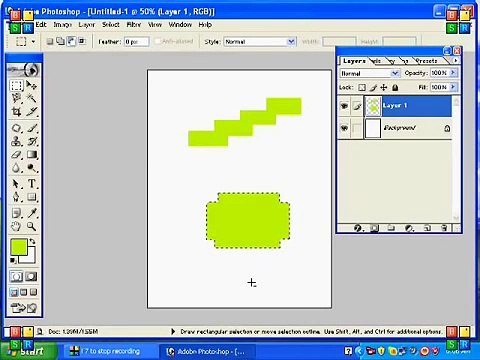Hide Layer 1 with its eye icon
This screenshot has width=480, height=360.
pyautogui.click(x=344, y=106)
